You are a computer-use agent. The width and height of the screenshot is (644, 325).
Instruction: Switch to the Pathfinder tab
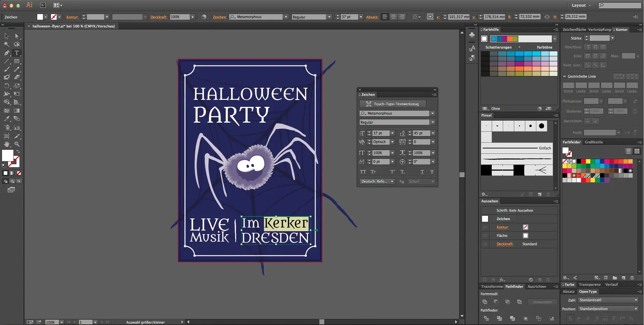click(515, 286)
